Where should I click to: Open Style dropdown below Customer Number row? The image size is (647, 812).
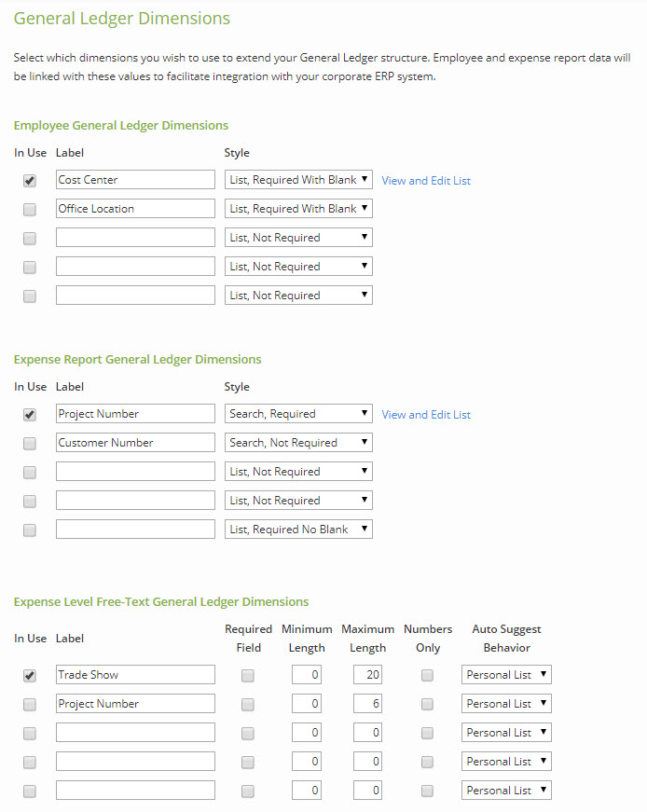298,472
